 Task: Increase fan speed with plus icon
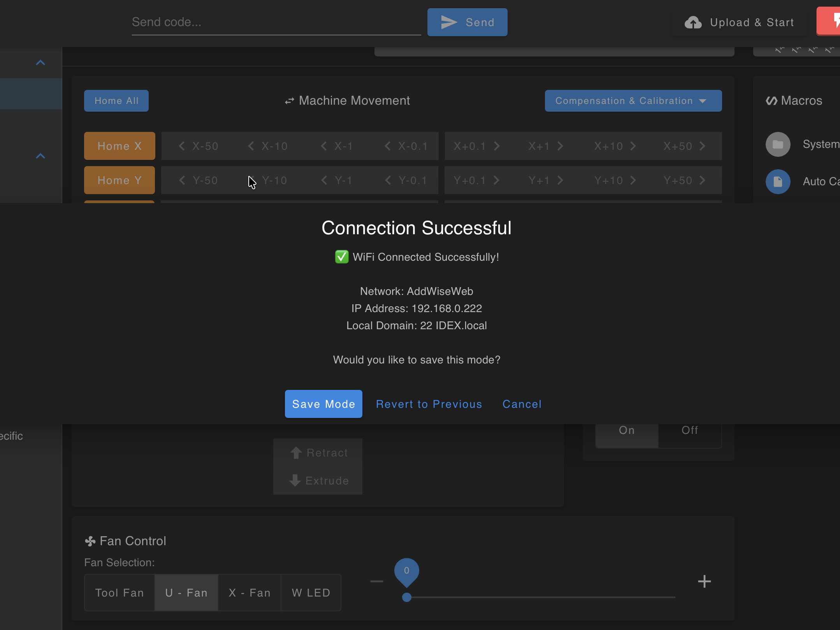[704, 581]
